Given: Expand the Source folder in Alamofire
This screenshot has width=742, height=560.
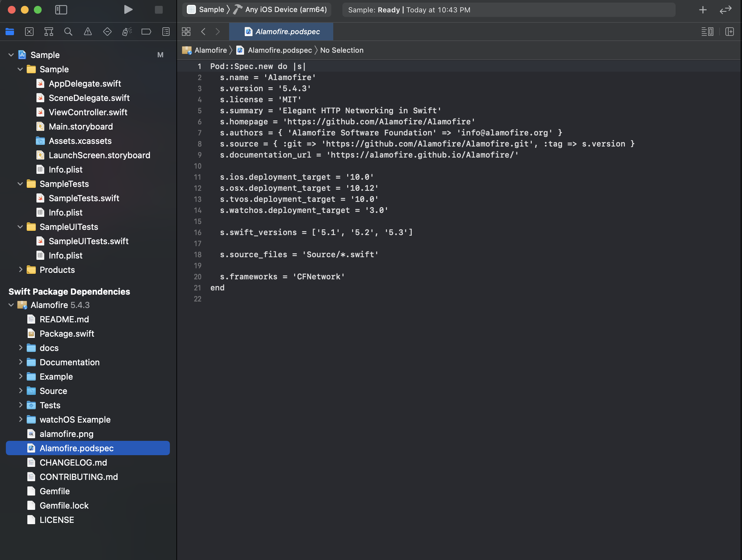Looking at the screenshot, I should tap(21, 391).
